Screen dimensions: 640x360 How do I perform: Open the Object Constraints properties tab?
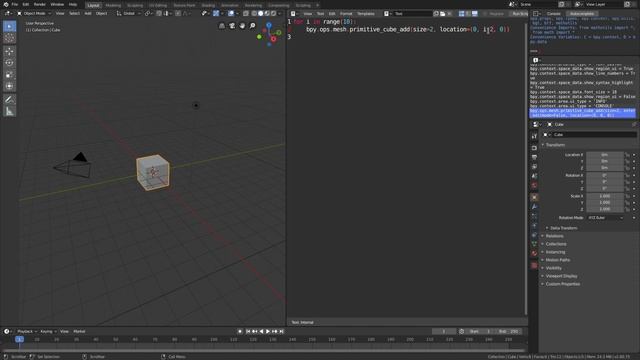534,235
